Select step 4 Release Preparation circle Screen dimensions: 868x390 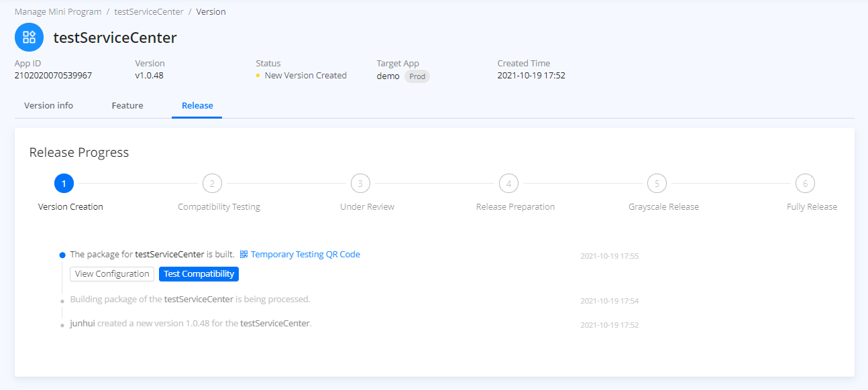[508, 183]
